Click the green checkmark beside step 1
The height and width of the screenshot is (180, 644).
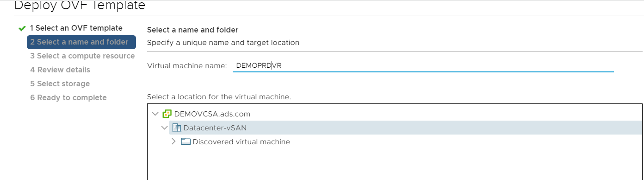click(22, 28)
